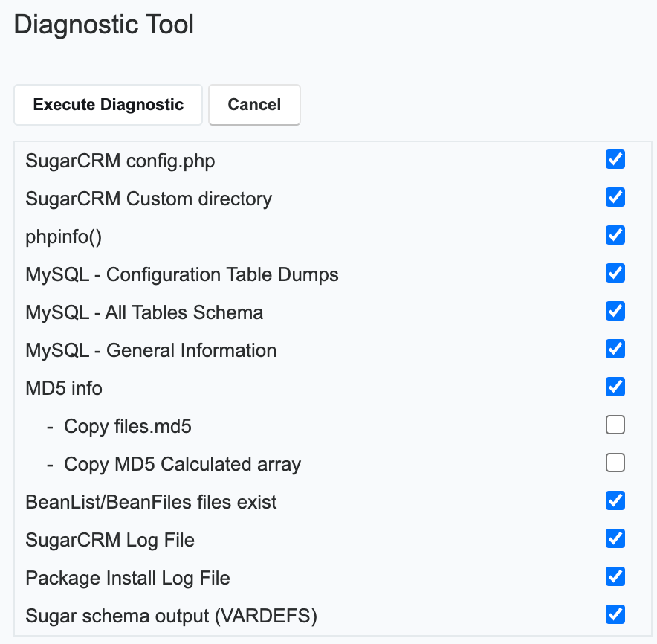Screen dimensions: 657x644
Task: Uncheck MySQL - All Tables Schema
Action: tap(615, 311)
